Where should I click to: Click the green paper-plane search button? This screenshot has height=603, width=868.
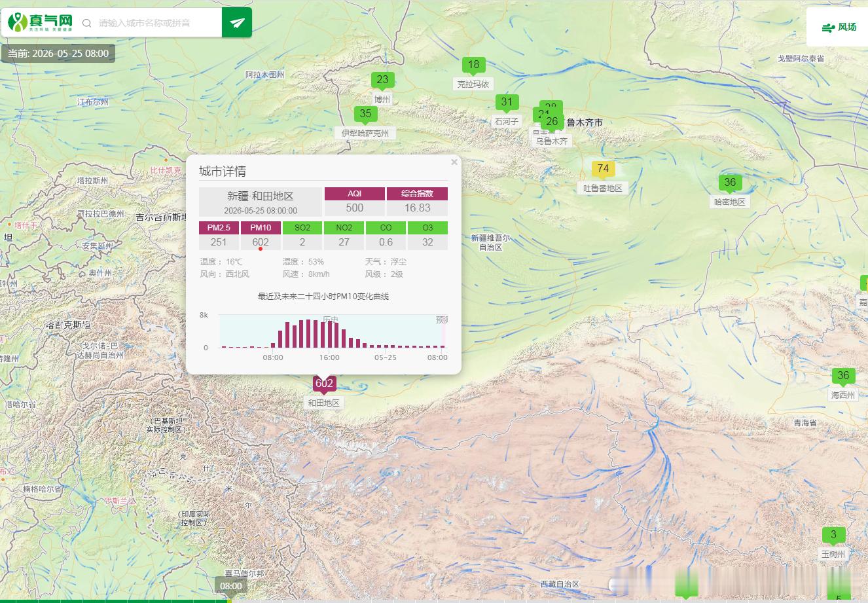[237, 23]
